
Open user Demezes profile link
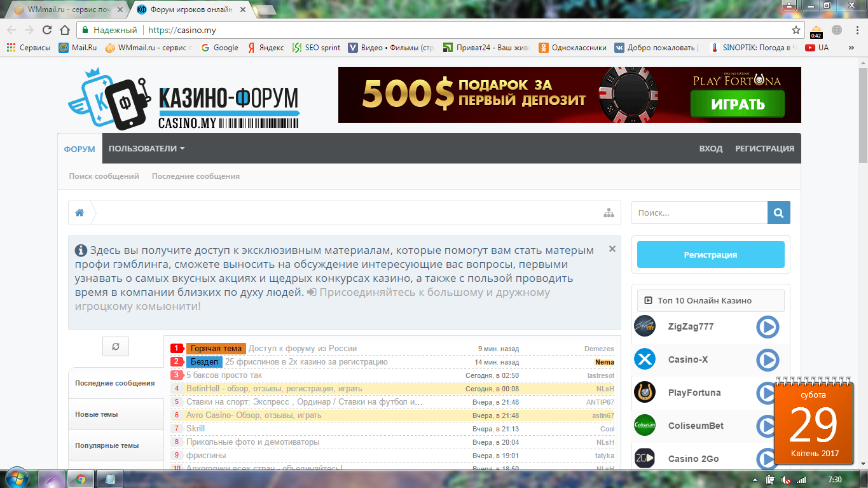(599, 349)
